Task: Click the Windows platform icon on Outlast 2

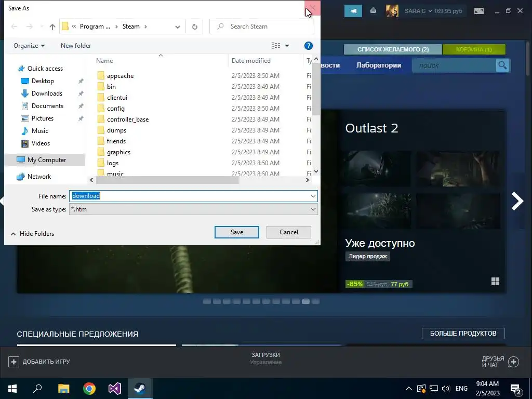Action: click(x=495, y=281)
